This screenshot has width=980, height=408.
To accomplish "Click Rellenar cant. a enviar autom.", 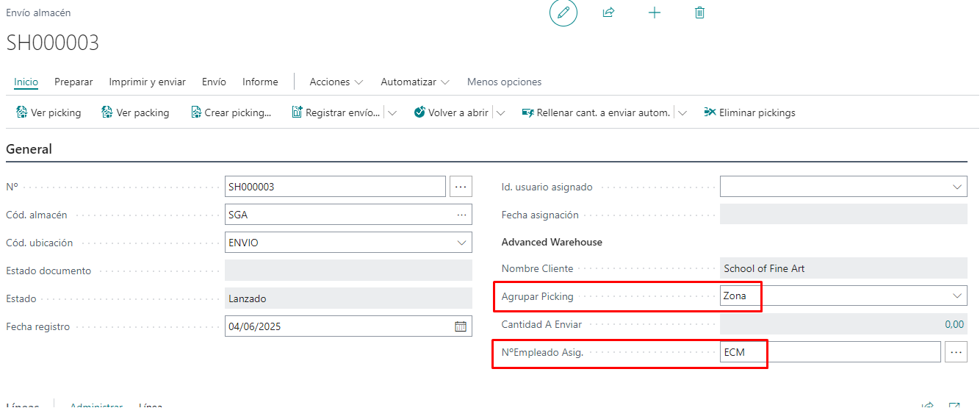I will pos(596,112).
